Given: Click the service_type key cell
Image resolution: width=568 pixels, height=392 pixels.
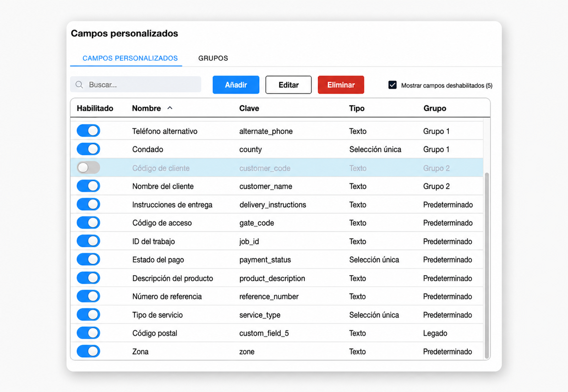Looking at the screenshot, I should (260, 315).
